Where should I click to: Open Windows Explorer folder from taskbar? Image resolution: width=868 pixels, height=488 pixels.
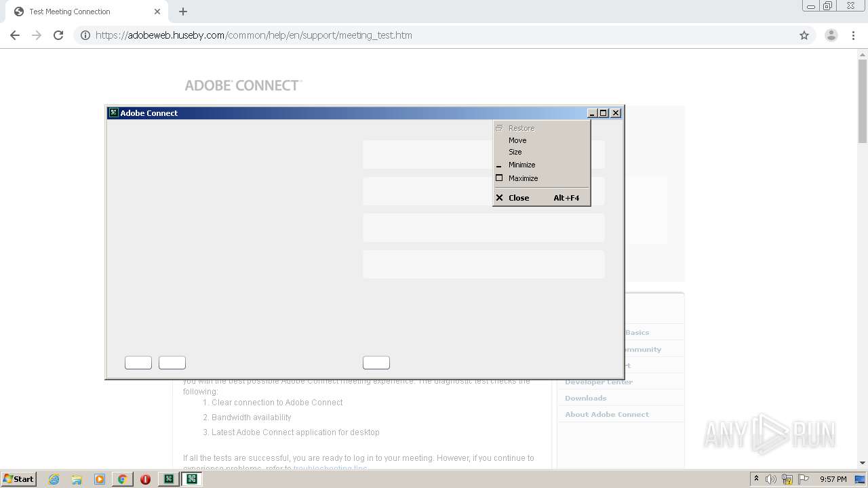click(x=77, y=479)
